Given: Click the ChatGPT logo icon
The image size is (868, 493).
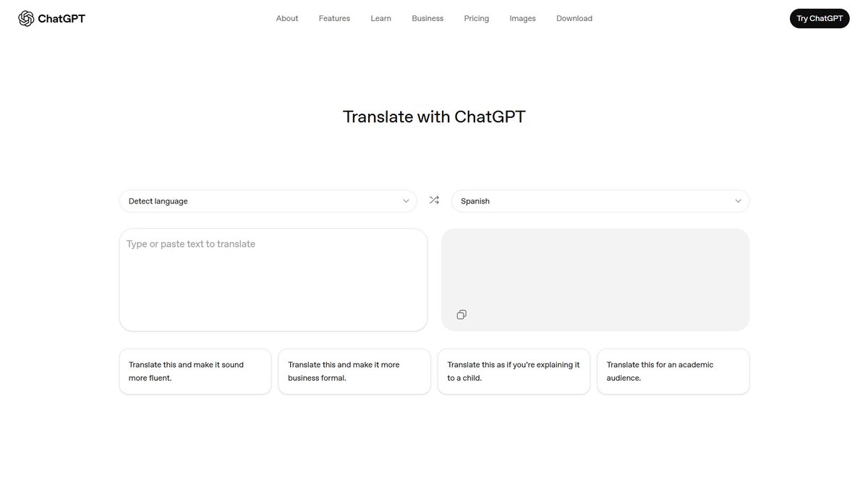Looking at the screenshot, I should (x=26, y=18).
